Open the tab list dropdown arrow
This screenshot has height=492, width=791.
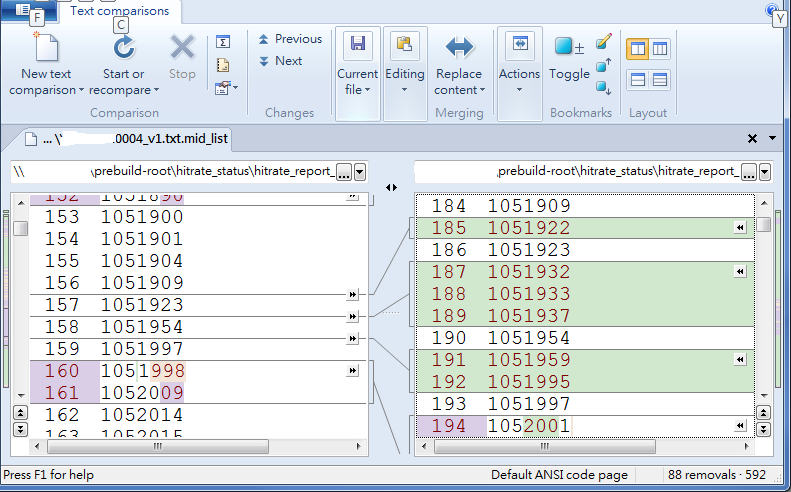(x=772, y=138)
